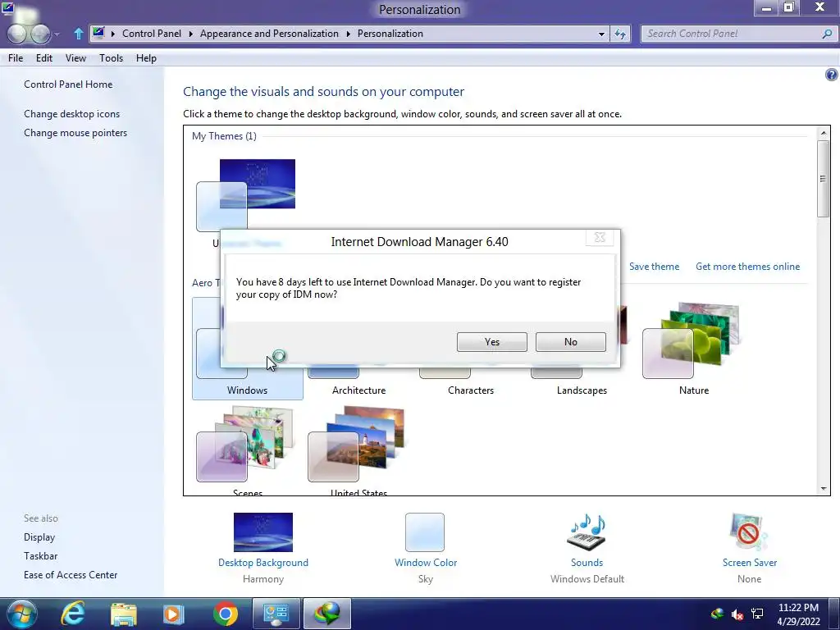Click the Back navigation button
Viewport: 840px width, 630px height.
pyautogui.click(x=17, y=34)
